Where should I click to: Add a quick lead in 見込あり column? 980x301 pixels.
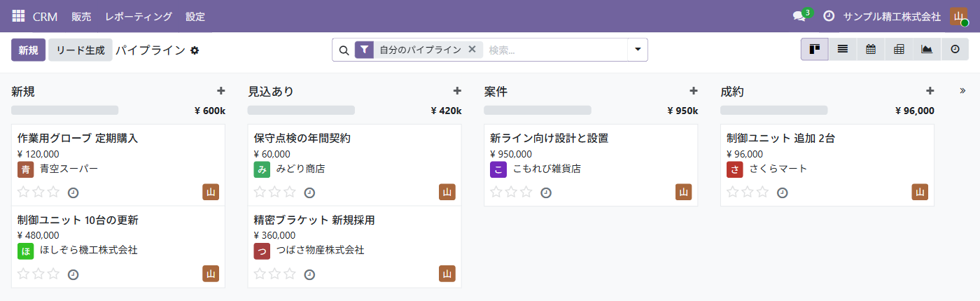click(x=457, y=91)
